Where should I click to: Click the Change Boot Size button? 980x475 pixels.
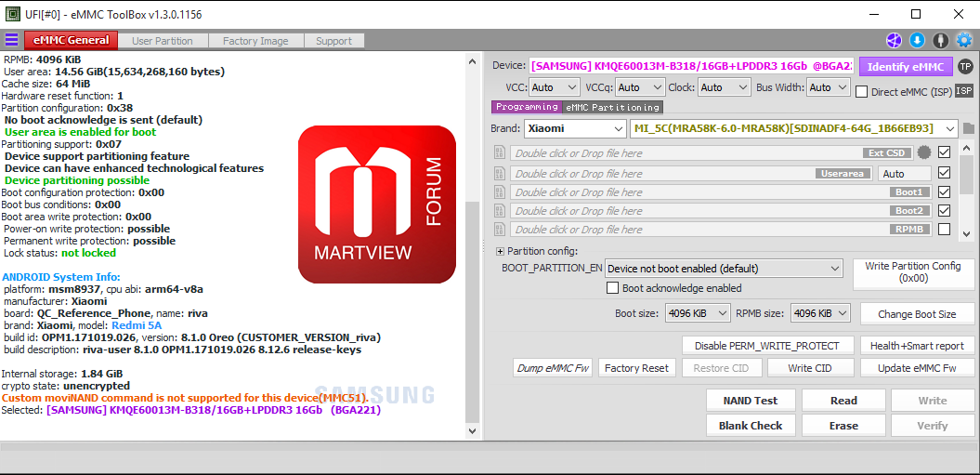917,314
